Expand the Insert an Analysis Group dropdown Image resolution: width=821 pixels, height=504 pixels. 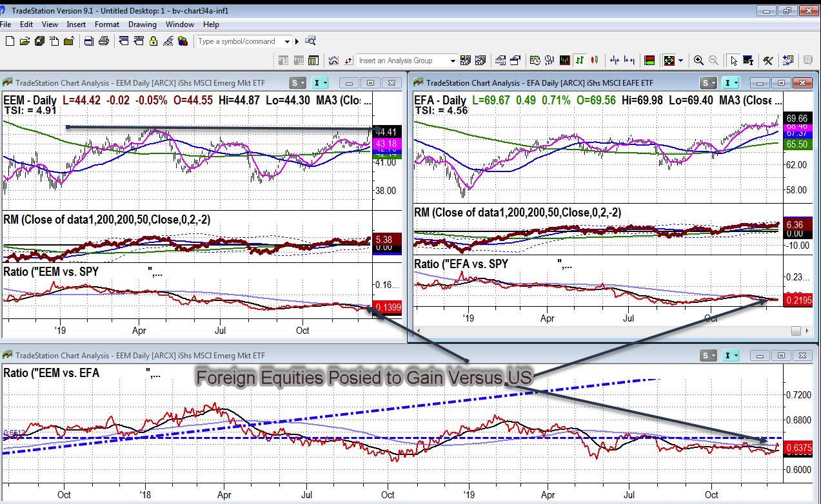click(x=453, y=61)
